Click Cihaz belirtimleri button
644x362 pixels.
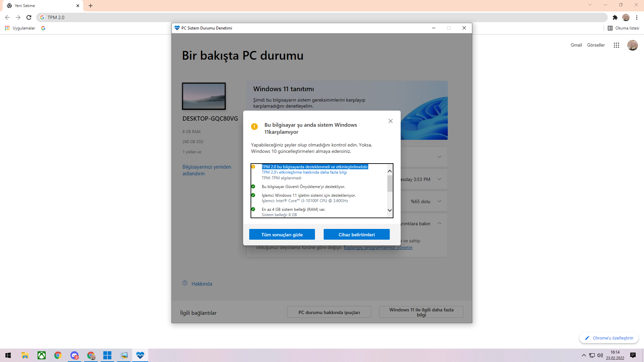point(357,235)
